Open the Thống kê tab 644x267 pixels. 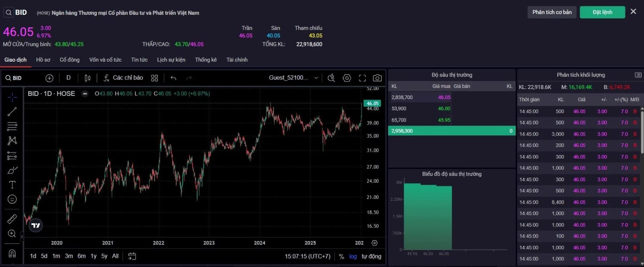tap(206, 60)
